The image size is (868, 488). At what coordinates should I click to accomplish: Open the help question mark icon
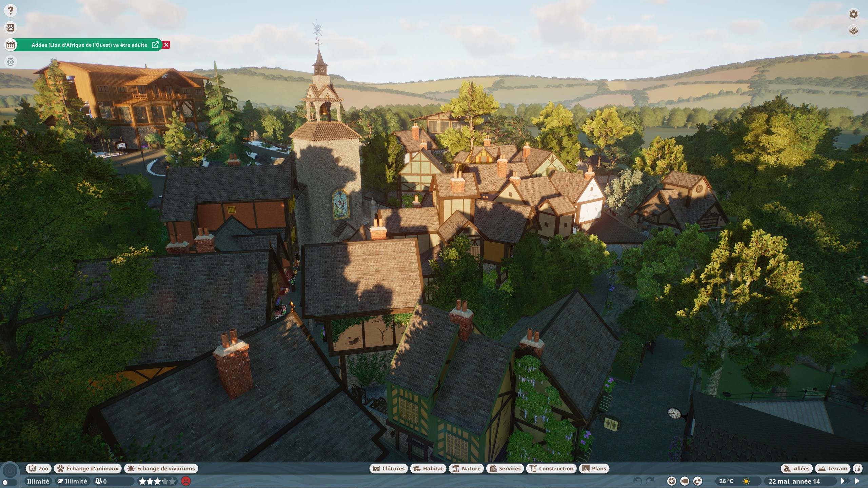click(11, 11)
